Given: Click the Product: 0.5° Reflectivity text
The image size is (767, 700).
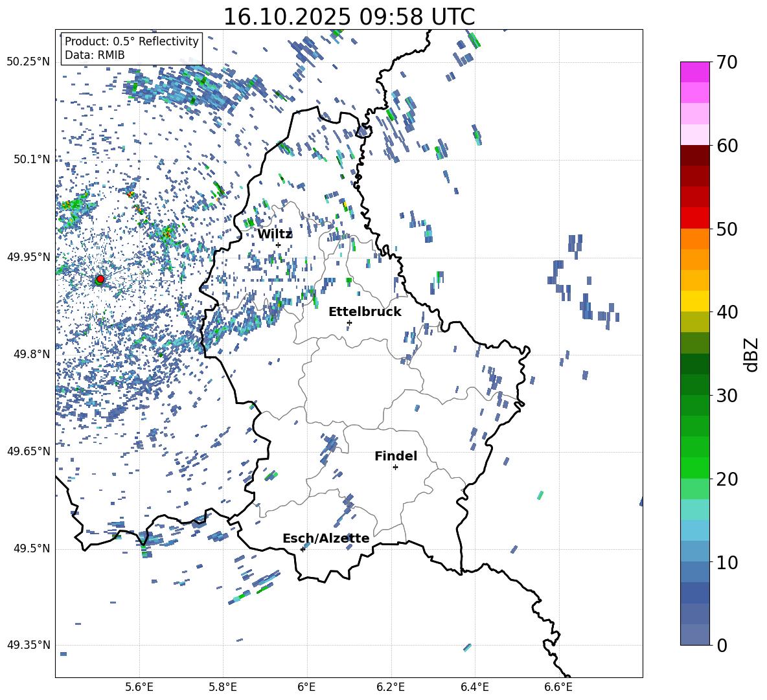Looking at the screenshot, I should click(x=132, y=41).
